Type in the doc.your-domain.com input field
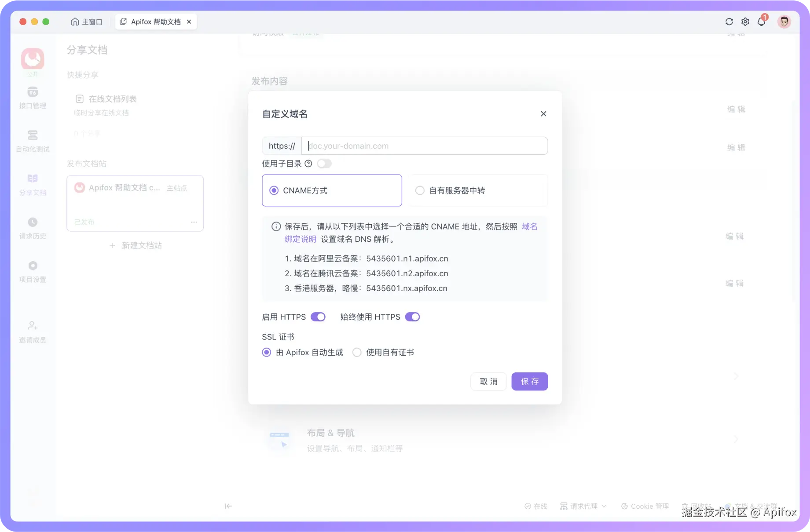Image resolution: width=810 pixels, height=532 pixels. tap(424, 146)
